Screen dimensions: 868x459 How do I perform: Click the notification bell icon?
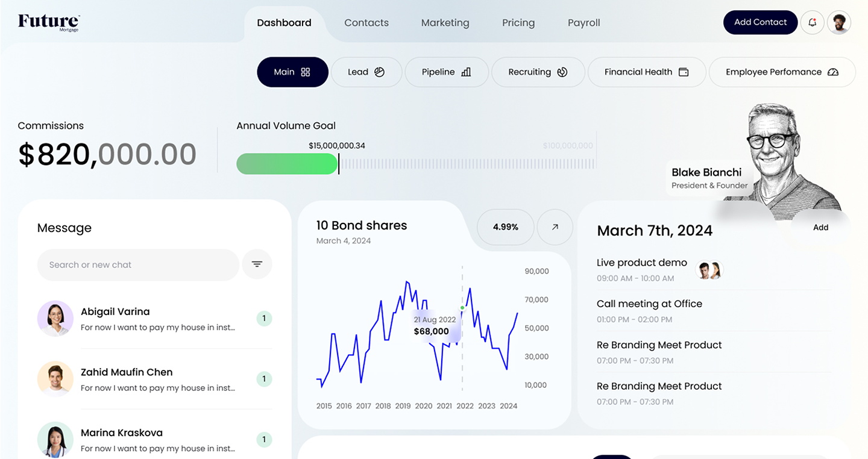point(812,23)
